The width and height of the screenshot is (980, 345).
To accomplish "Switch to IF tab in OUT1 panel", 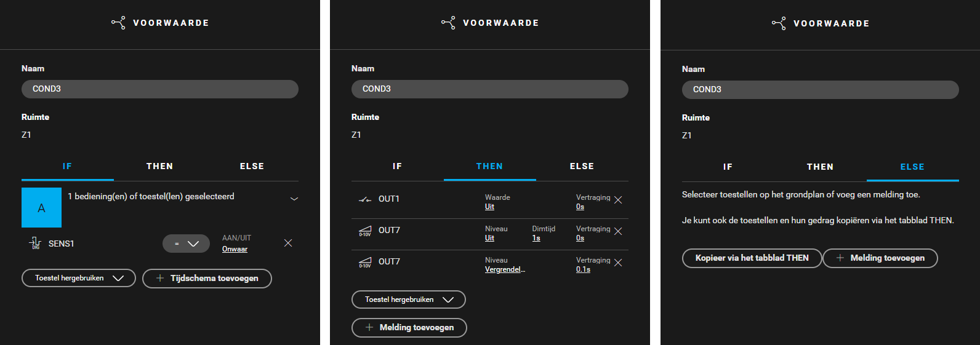I will [397, 166].
